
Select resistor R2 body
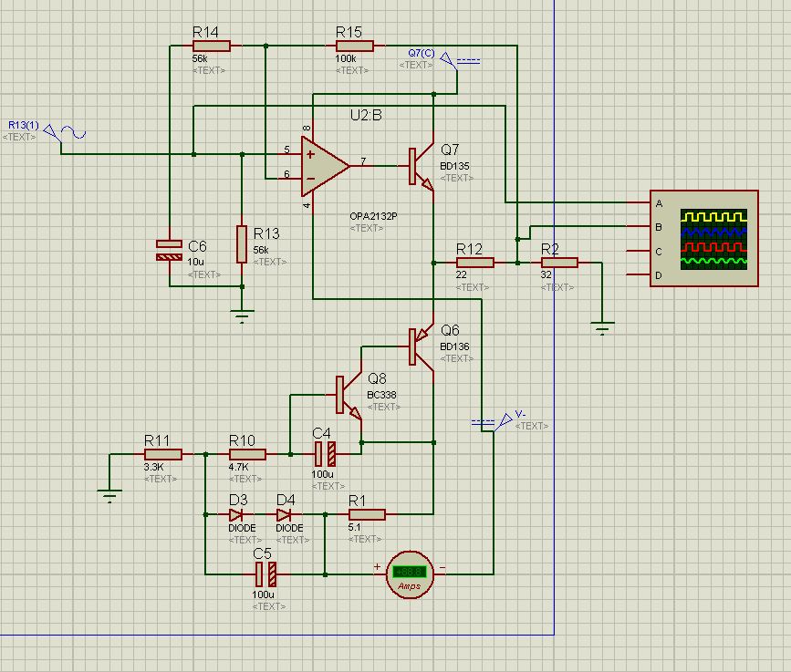click(559, 263)
